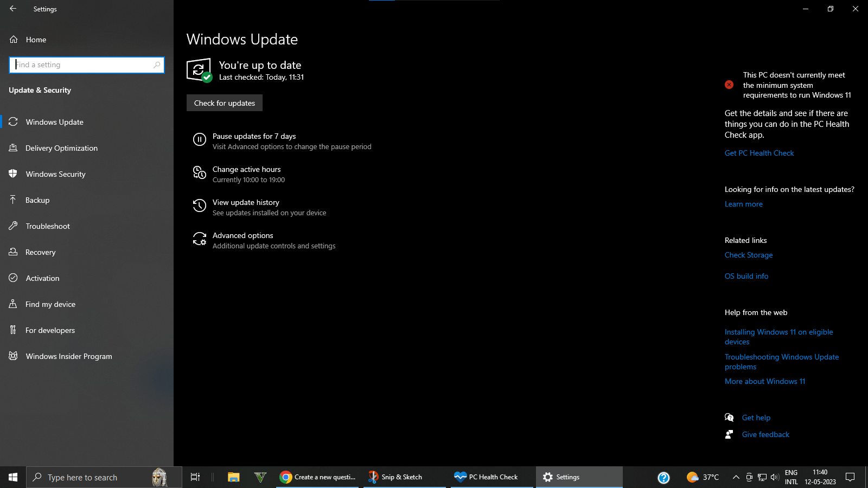Open More about Windows 11 link

[x=765, y=381]
